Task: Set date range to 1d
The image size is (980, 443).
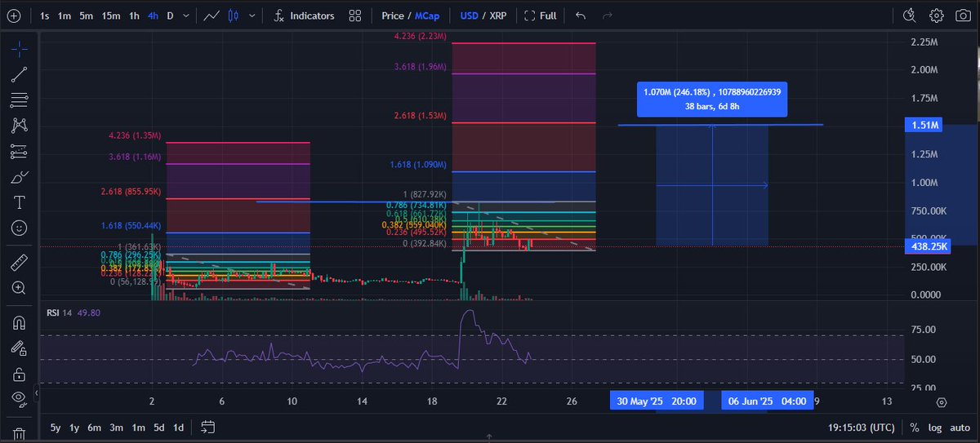Action: (x=178, y=427)
